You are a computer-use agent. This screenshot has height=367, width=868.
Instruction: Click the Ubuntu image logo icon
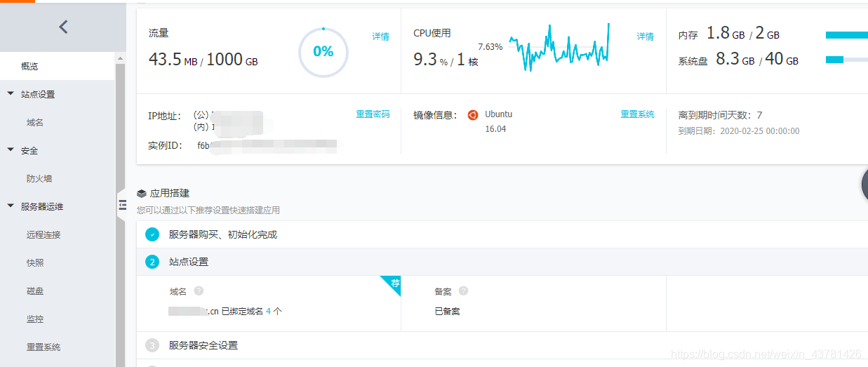click(473, 115)
